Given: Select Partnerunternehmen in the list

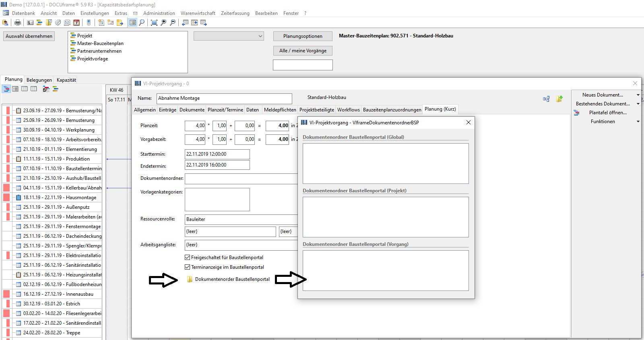Looking at the screenshot, I should click(x=99, y=51).
